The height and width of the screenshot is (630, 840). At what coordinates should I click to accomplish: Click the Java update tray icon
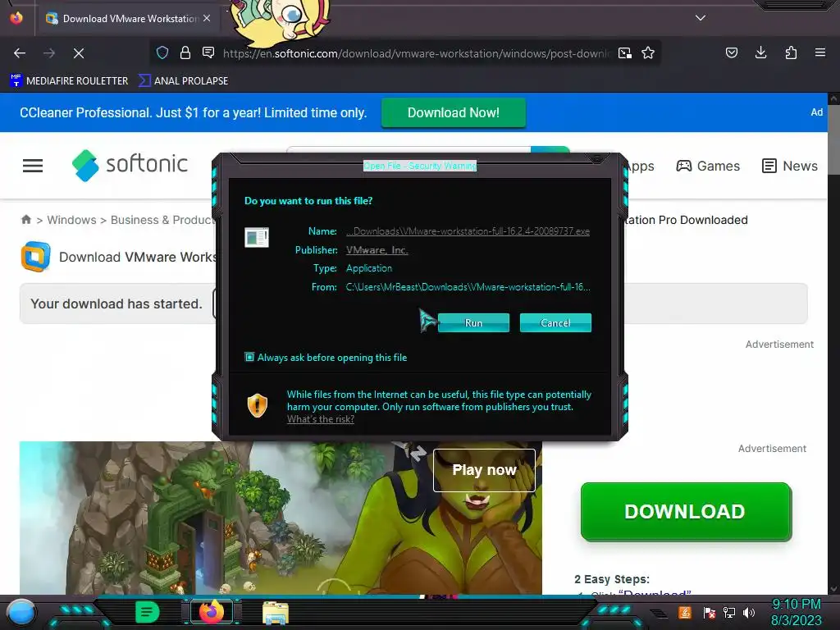point(684,612)
